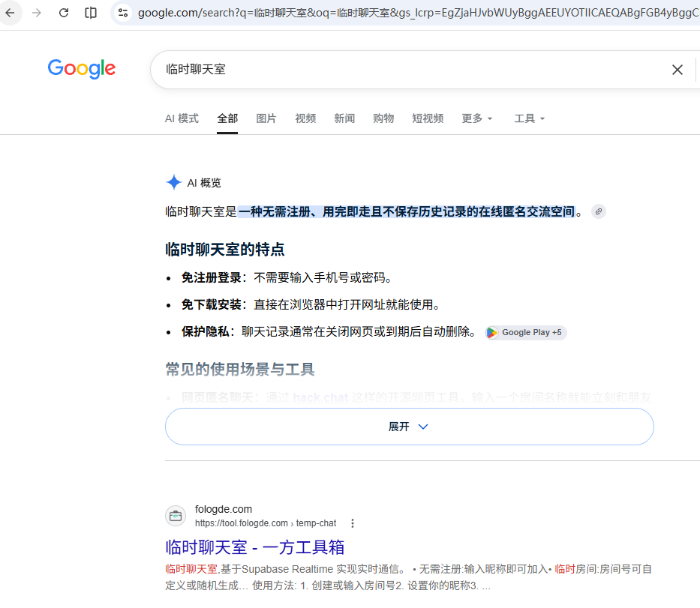Click the highlighted AI summary sentence
The height and width of the screenshot is (608, 700).
point(407,211)
